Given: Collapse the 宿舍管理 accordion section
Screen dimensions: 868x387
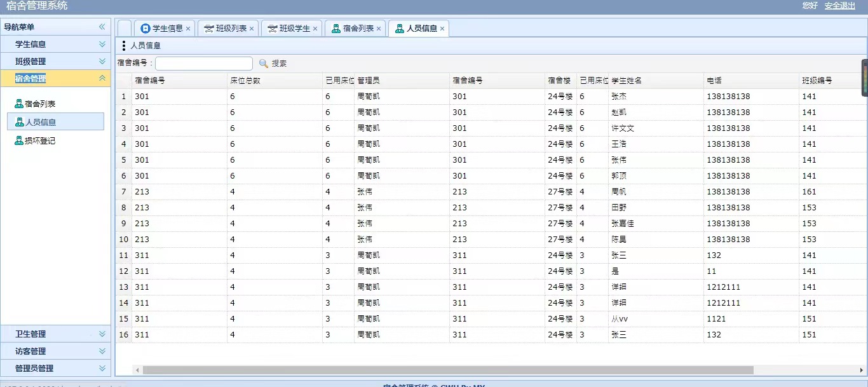Looking at the screenshot, I should [102, 78].
